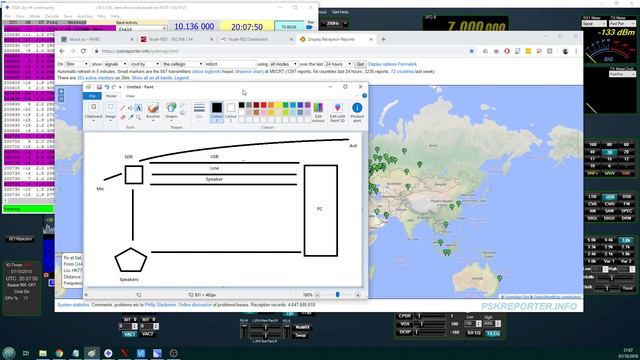Select the 5.0k filter button
The height and width of the screenshot is (360, 640).
592,240
